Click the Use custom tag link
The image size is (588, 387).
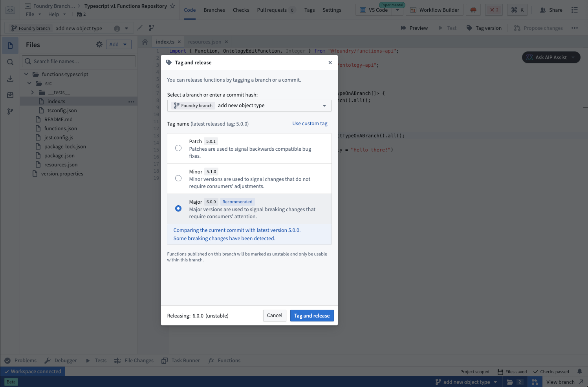[310, 124]
